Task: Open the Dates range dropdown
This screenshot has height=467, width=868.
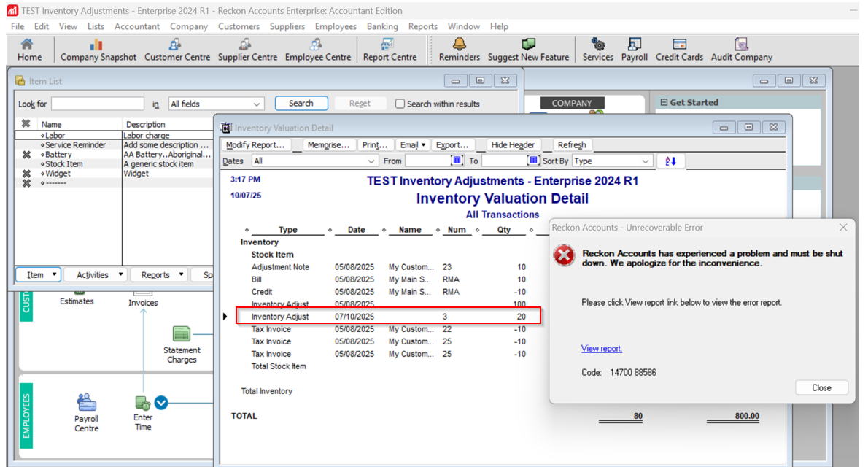Action: (314, 161)
